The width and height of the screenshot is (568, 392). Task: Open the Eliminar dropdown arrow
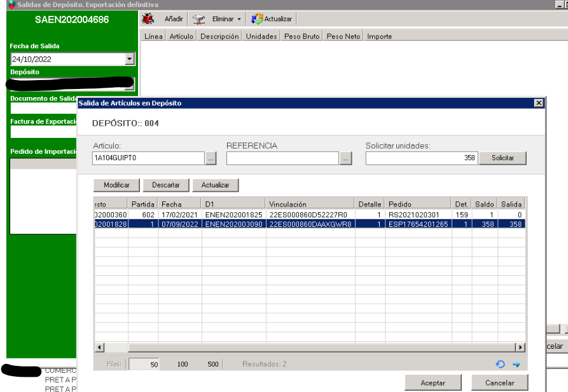pos(239,20)
